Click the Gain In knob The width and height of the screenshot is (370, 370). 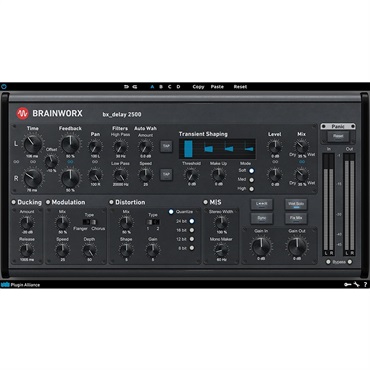click(x=261, y=247)
